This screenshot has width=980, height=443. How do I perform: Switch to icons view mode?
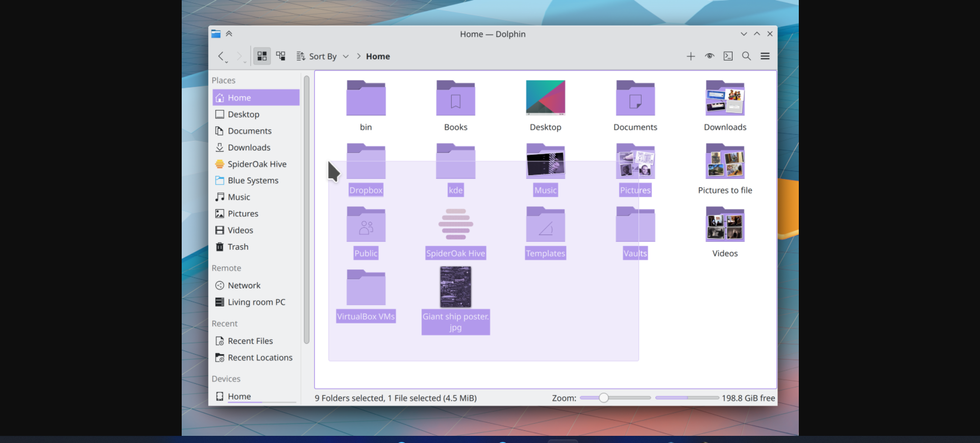coord(262,56)
